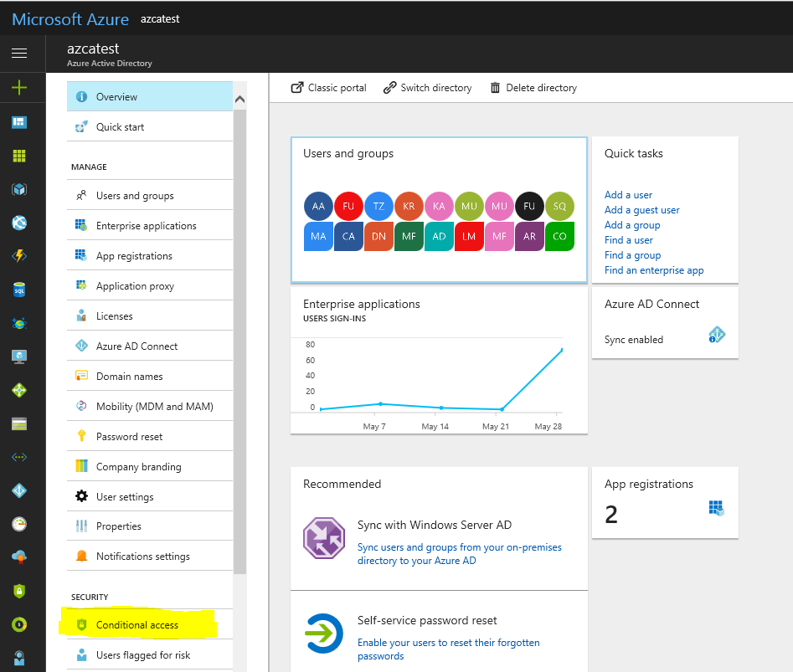Open the Cost Management circular icon
This screenshot has height=672, width=793.
tap(19, 624)
